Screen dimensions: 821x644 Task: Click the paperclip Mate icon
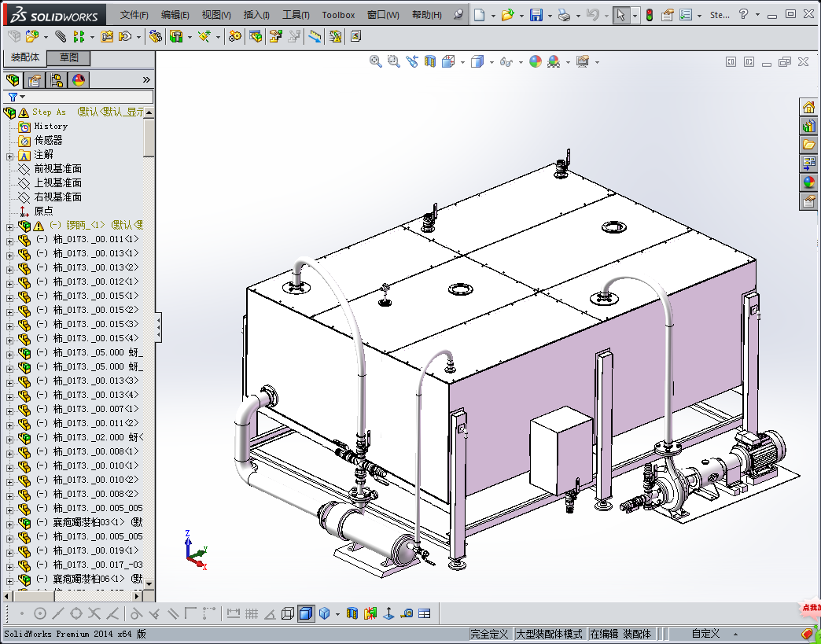pos(61,36)
